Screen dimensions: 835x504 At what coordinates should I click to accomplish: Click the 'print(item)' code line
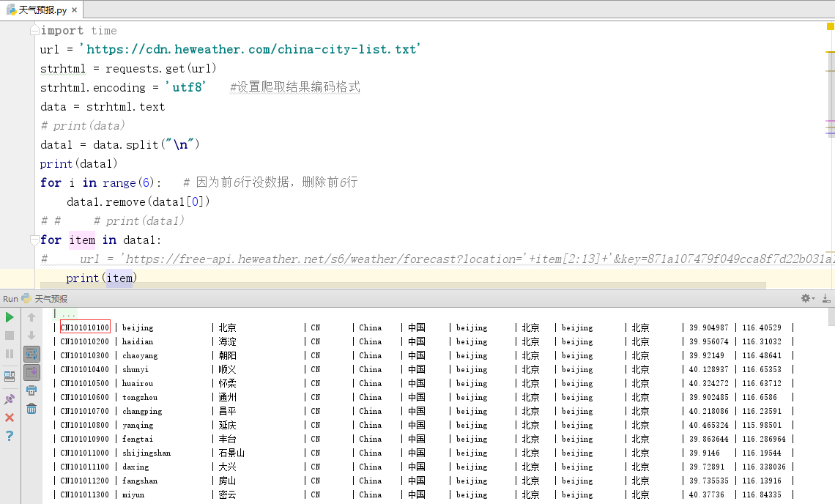pos(102,278)
